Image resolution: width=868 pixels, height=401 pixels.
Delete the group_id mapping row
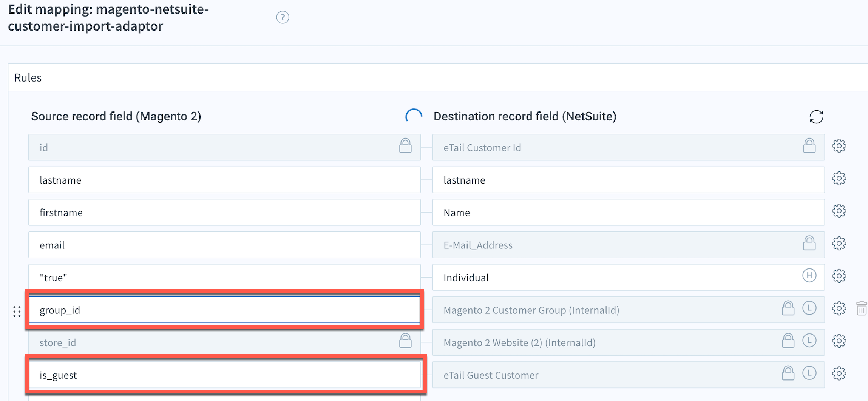tap(862, 309)
